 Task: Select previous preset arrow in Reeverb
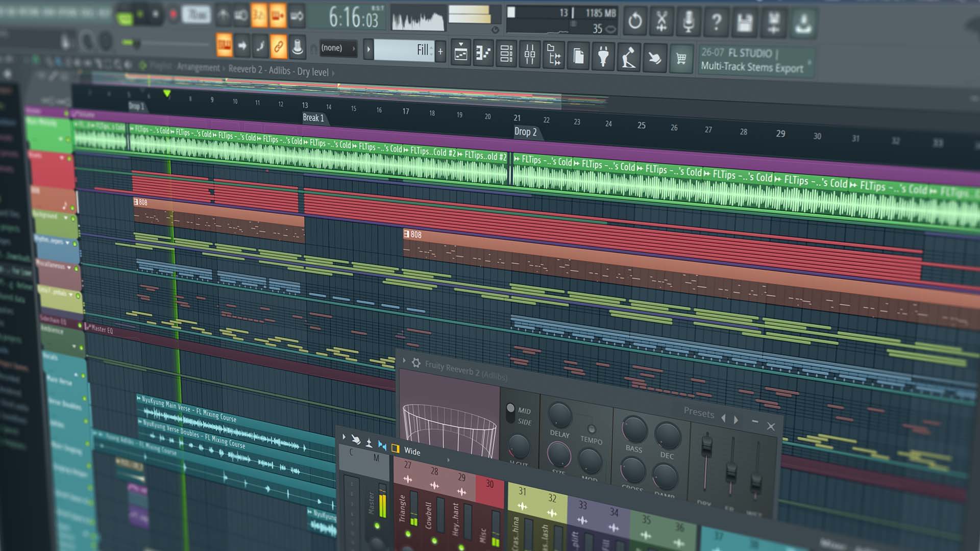[723, 418]
